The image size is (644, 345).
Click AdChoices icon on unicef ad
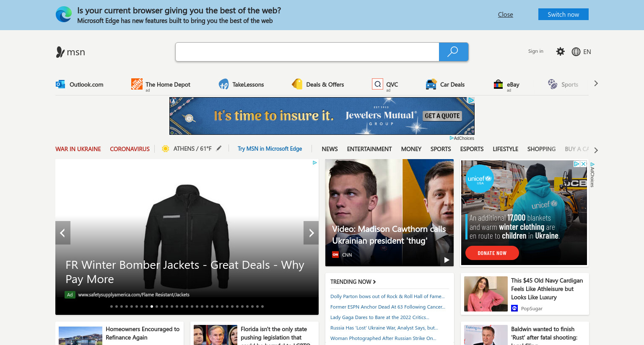coord(576,164)
